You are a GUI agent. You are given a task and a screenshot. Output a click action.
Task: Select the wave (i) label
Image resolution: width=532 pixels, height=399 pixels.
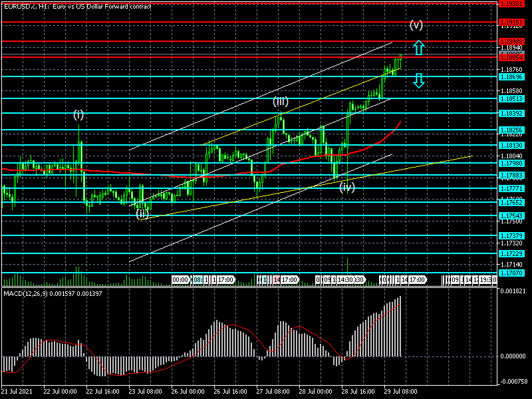pos(78,115)
